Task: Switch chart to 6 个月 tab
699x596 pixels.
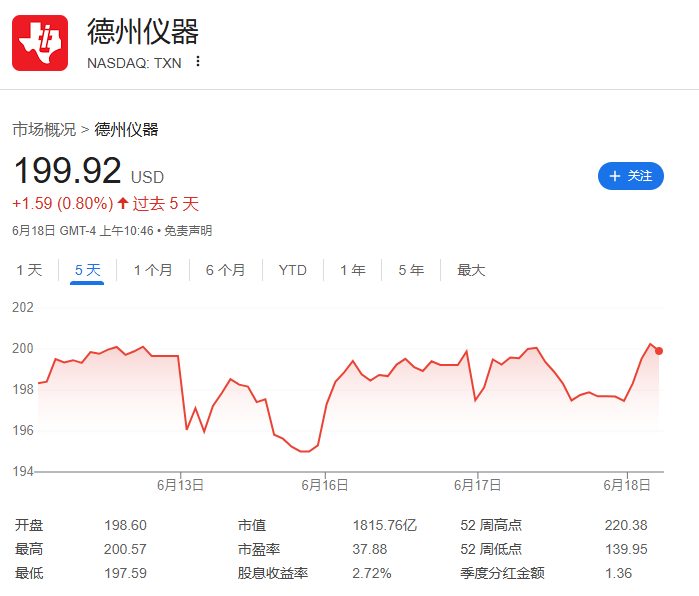Action: 226,270
